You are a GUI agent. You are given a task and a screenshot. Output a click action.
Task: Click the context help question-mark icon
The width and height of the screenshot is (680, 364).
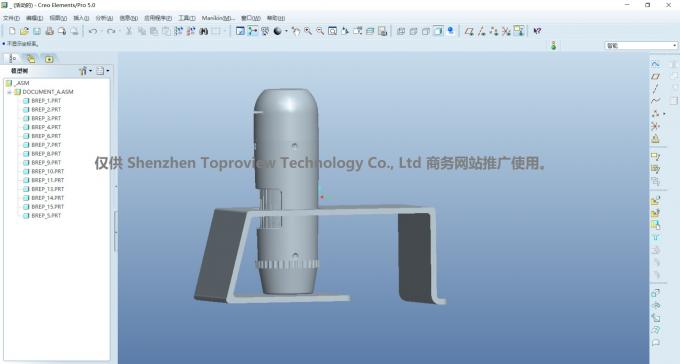[x=537, y=31]
